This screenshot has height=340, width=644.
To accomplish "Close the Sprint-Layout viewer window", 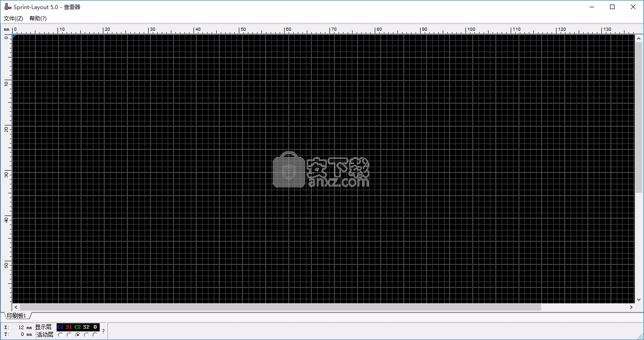I will click(633, 7).
